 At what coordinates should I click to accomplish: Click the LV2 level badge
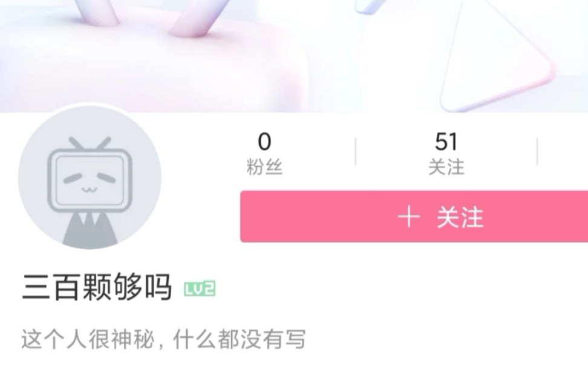(x=200, y=288)
